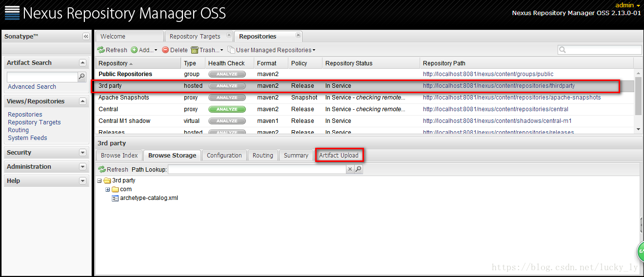Open the public group repository URL
This screenshot has height=277, width=644.
click(x=488, y=74)
